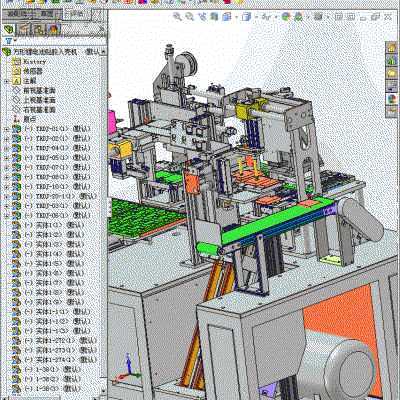Screen dimensions: 400x400
Task: Select the 实体1<9> part row
Action: pos(48,302)
